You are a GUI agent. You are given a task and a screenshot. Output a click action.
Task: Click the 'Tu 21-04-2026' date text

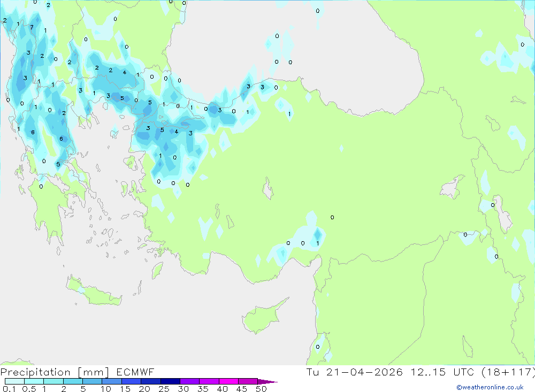[355, 372]
